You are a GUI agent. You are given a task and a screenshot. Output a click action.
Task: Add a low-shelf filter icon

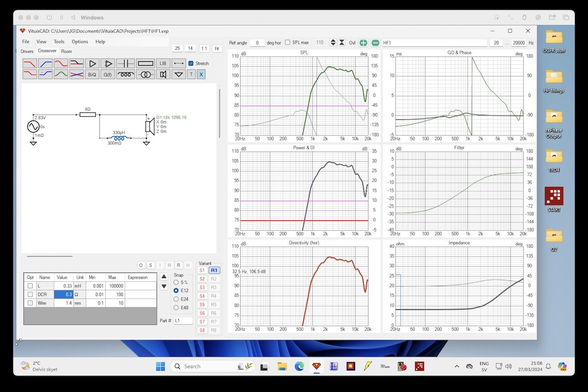pos(30,74)
